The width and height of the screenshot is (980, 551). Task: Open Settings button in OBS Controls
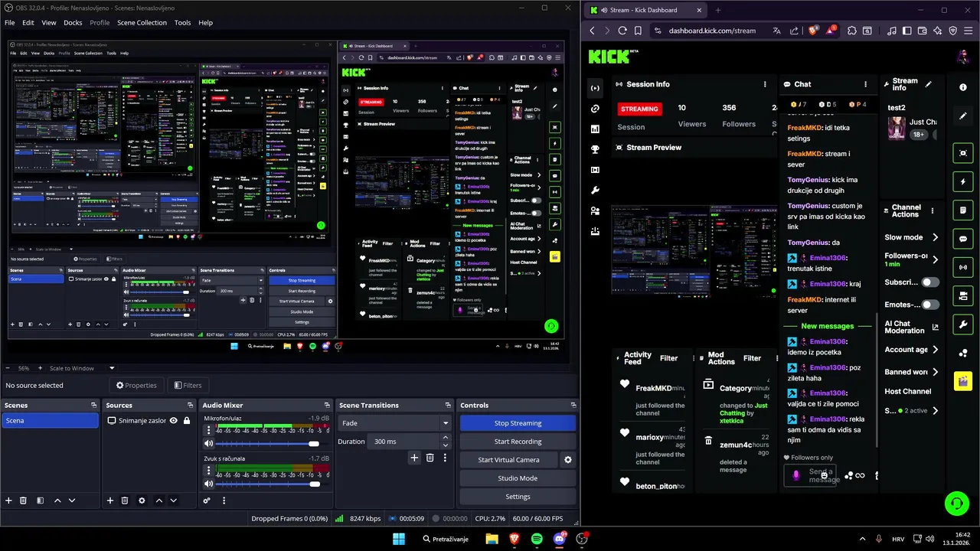pos(518,497)
